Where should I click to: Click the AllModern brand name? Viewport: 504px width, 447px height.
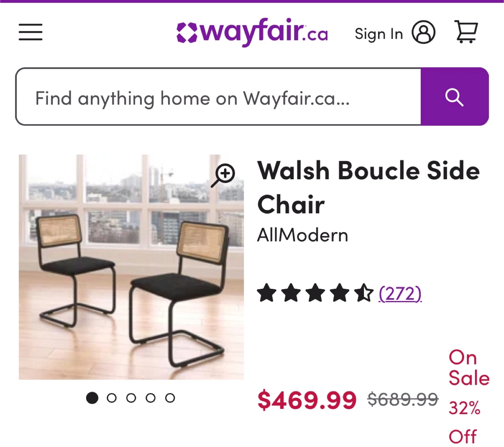[303, 235]
